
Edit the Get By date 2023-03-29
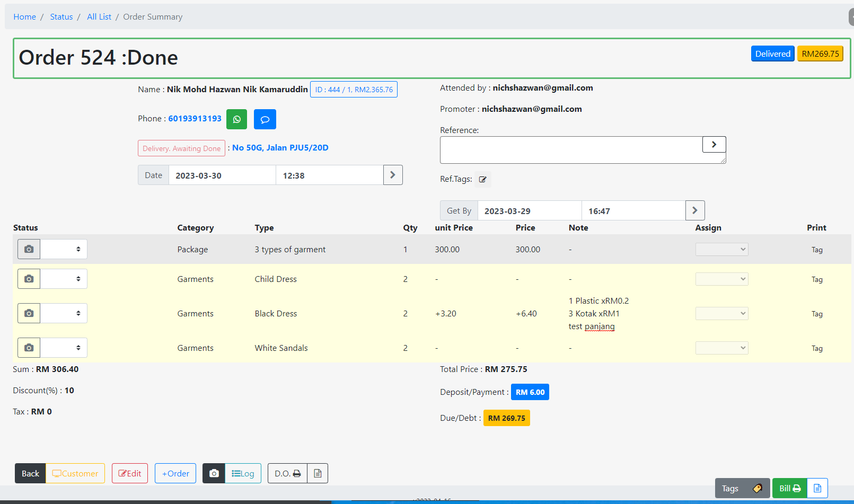(x=530, y=210)
